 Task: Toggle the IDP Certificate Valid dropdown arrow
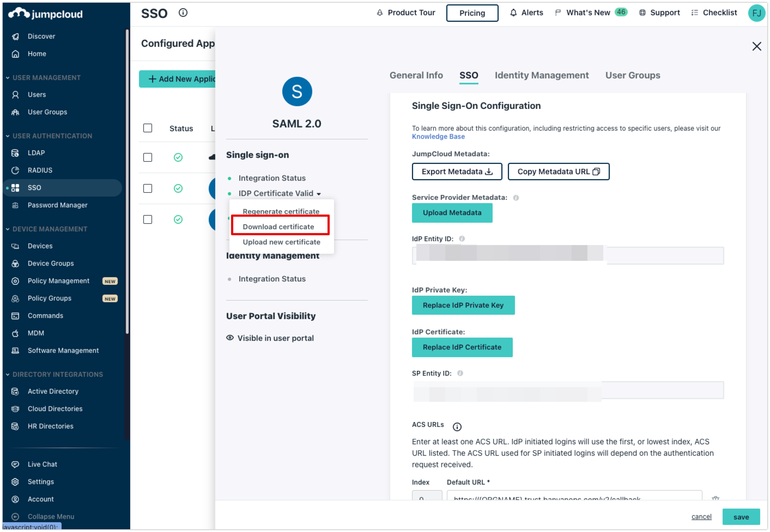319,194
